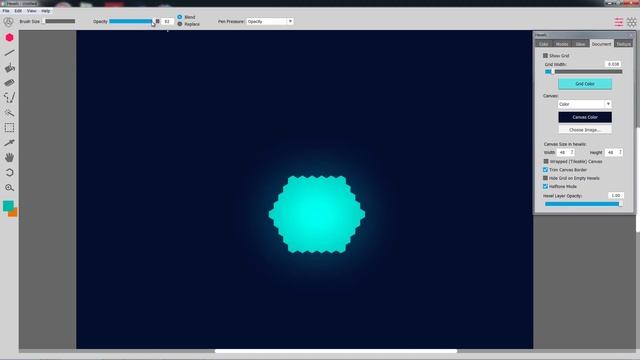Click the Width stepper arrows
This screenshot has width=640, height=360.
pos(572,152)
